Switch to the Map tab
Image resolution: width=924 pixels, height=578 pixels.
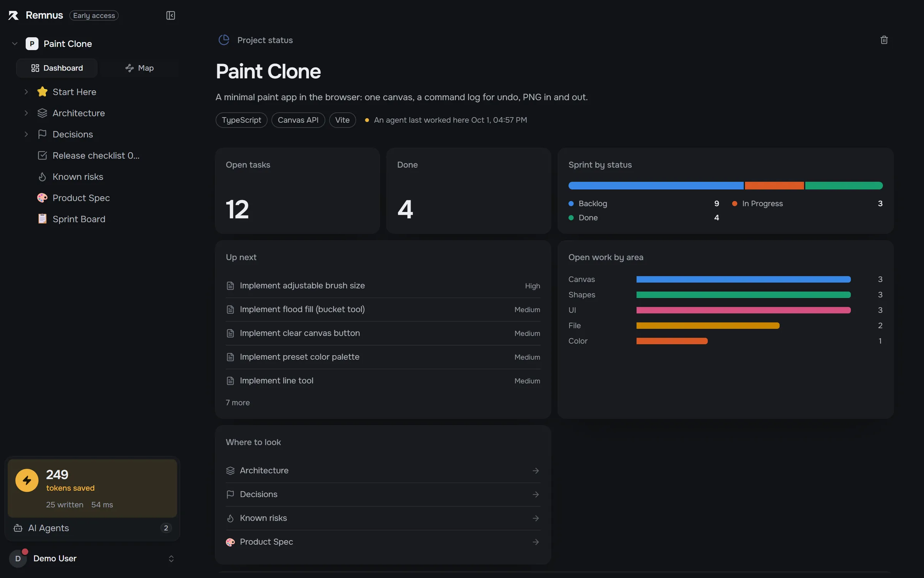[x=139, y=68]
